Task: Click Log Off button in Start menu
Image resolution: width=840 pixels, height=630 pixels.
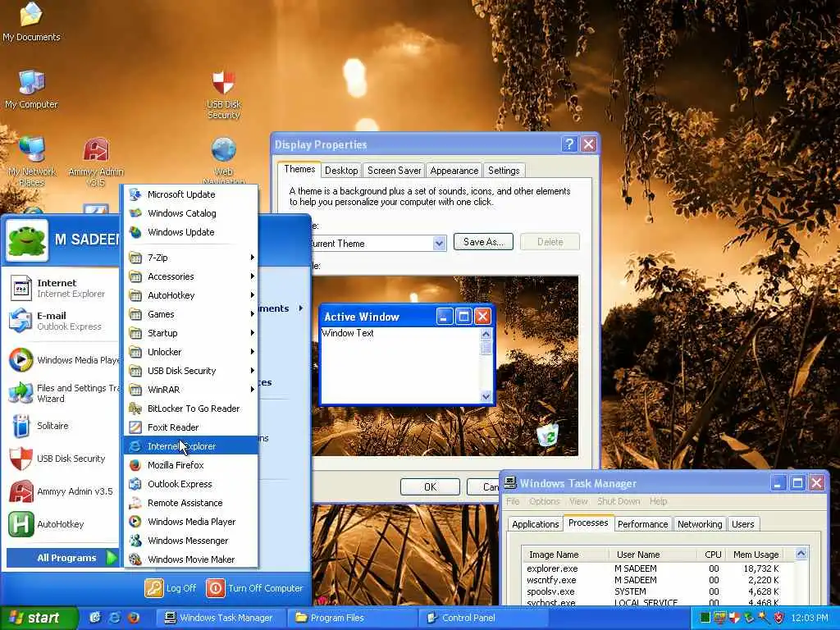Action: pos(171,588)
